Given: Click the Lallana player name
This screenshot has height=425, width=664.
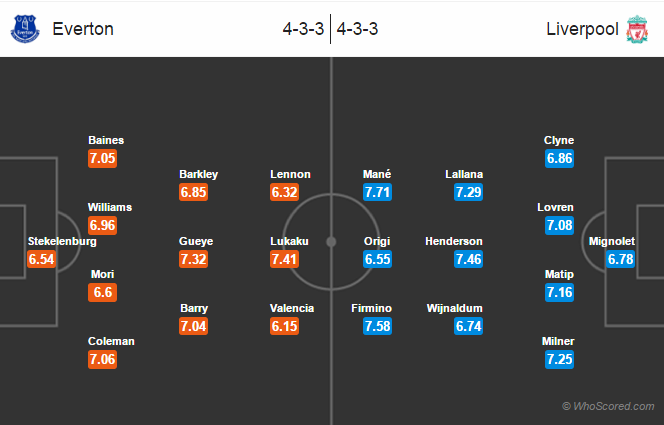Looking at the screenshot, I should [464, 174].
